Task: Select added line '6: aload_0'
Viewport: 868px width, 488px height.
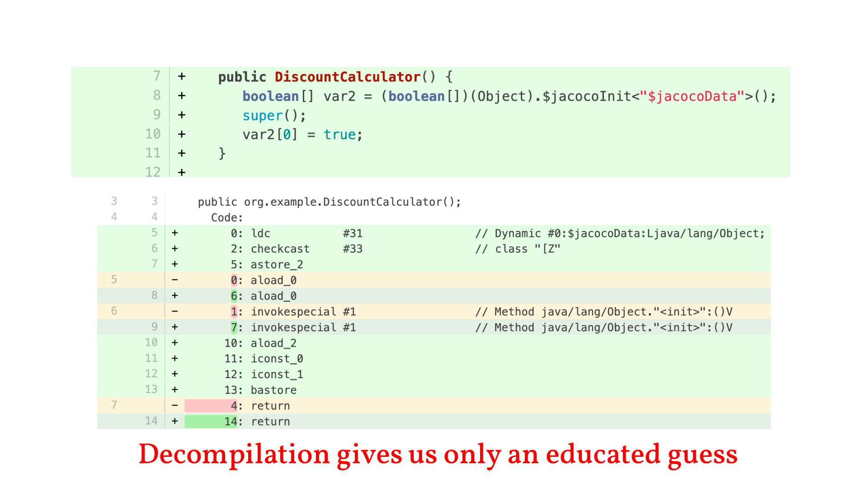Action: point(434,296)
